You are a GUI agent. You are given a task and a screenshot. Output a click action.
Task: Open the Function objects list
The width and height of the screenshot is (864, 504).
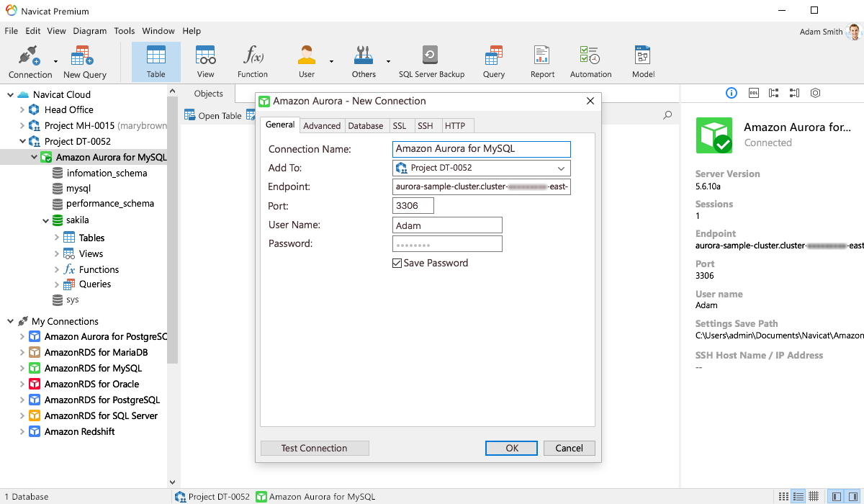253,62
